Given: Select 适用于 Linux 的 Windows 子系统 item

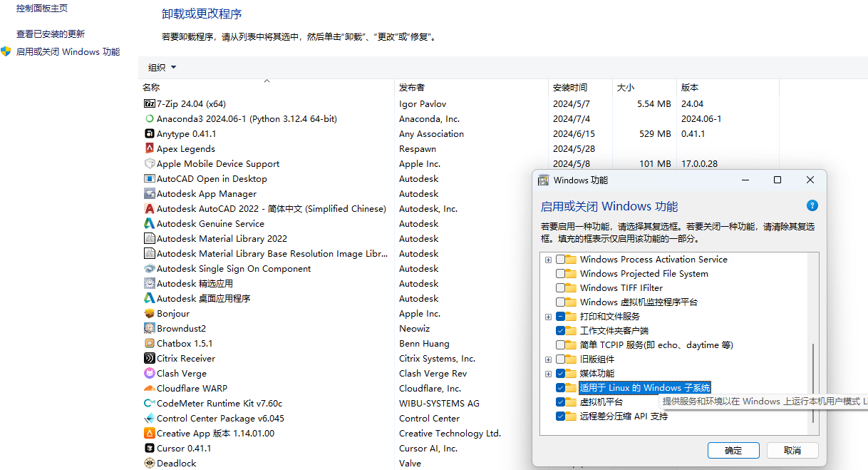Looking at the screenshot, I should pyautogui.click(x=645, y=388).
